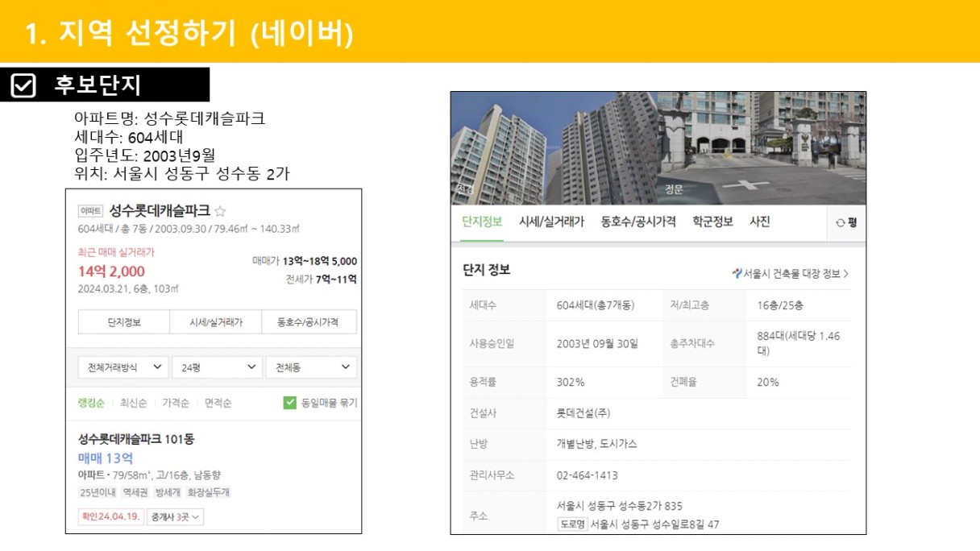Open the 학군정보 tab
Screen dimensions: 980x551
pyautogui.click(x=712, y=222)
